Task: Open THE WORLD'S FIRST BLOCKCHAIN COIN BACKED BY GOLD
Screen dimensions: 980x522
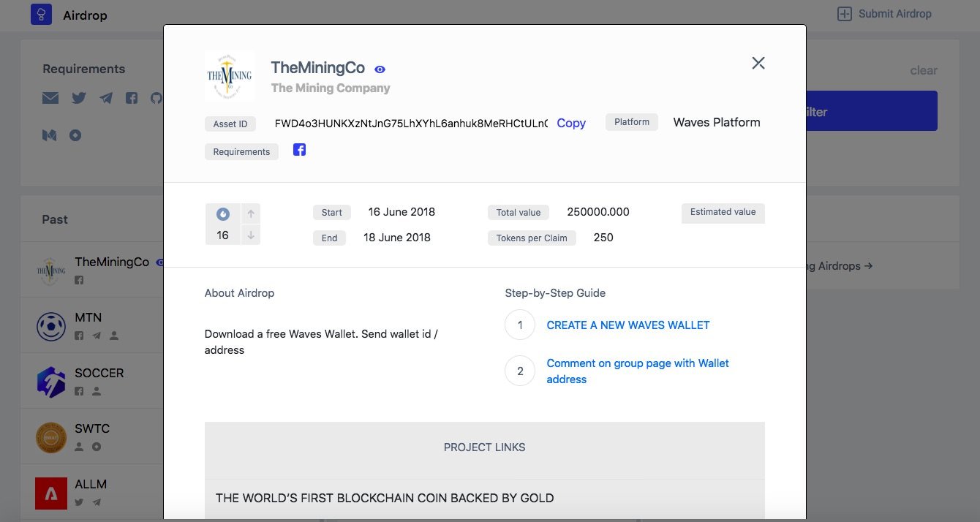Action: coord(385,498)
